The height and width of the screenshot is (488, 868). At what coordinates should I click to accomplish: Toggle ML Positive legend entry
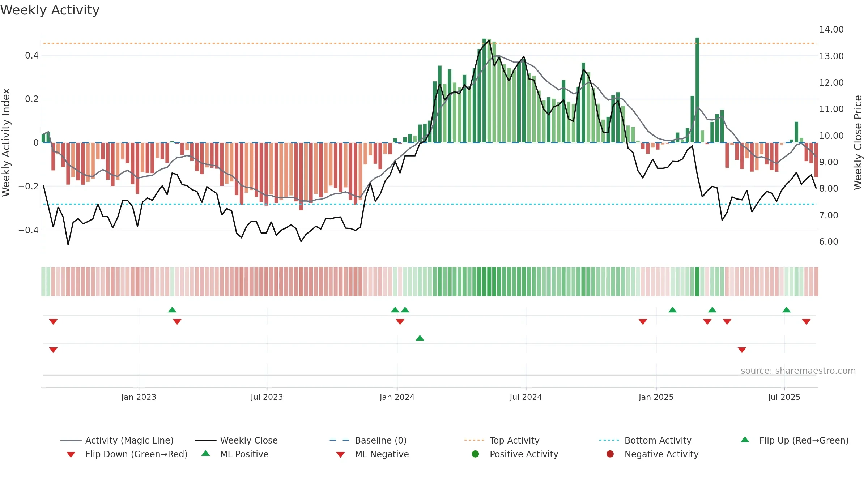(x=235, y=454)
